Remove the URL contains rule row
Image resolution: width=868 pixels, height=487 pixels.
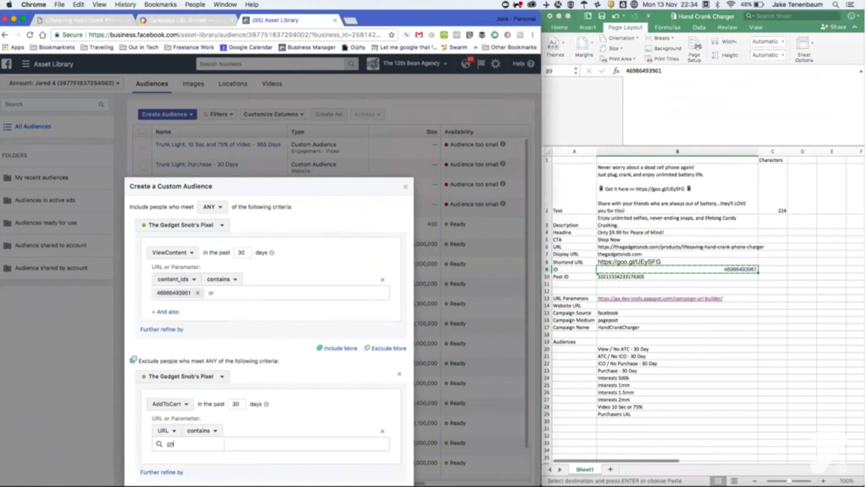point(382,431)
